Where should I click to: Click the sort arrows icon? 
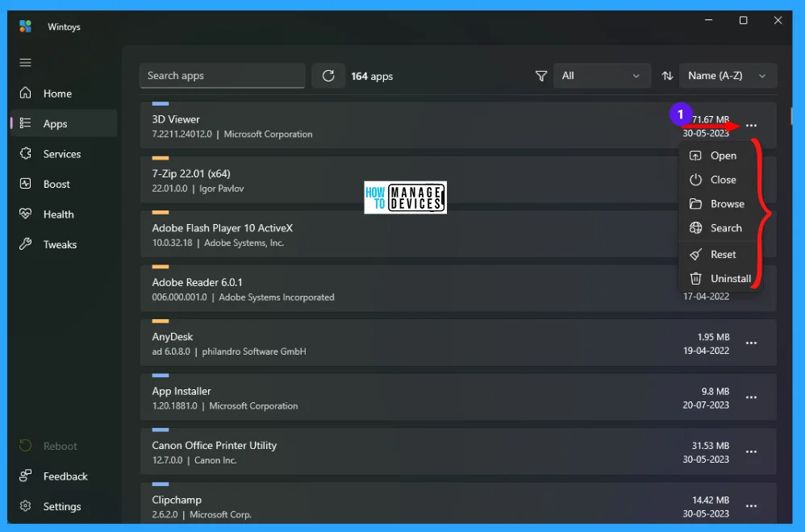coord(667,76)
